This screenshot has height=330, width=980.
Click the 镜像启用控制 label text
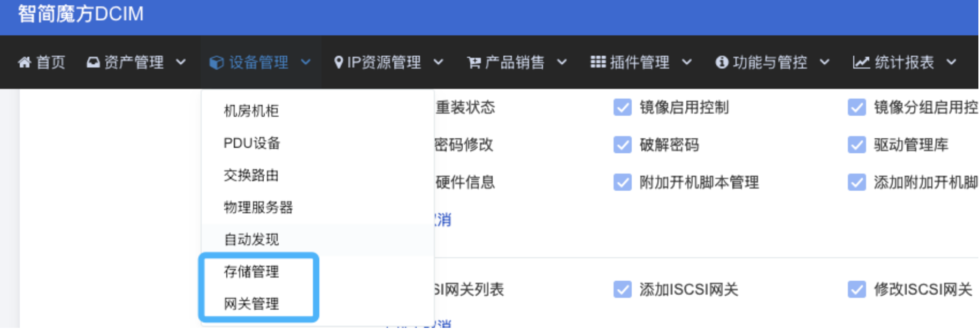684,107
